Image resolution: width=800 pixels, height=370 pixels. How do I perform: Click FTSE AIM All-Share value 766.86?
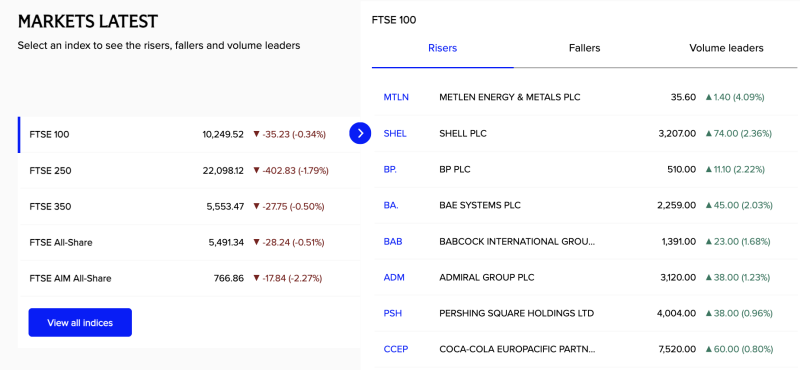tap(229, 279)
